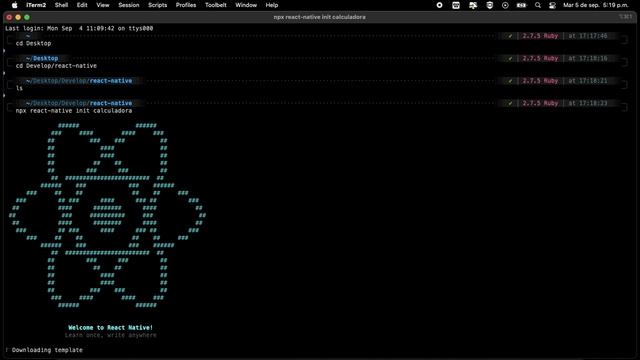The image size is (640, 360).
Task: Click the Ruby version at 17:18:23
Action: (x=540, y=103)
